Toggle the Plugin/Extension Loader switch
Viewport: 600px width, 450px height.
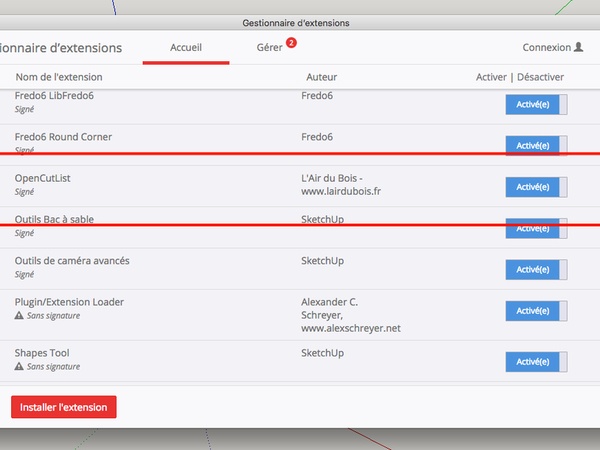coord(536,311)
